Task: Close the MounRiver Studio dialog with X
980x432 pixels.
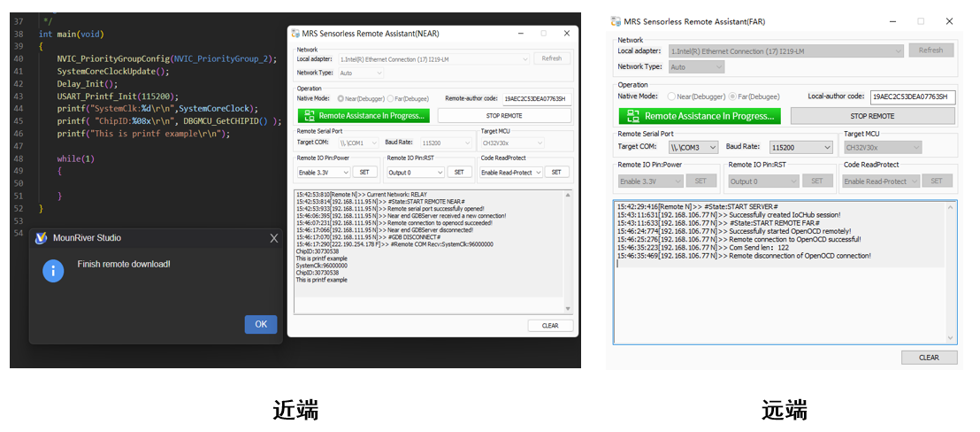Action: (x=273, y=238)
